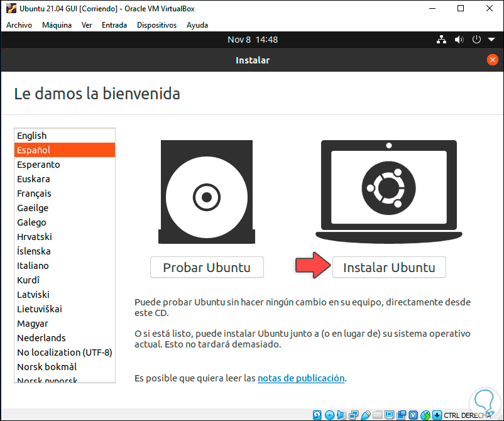Open the notas de publicación link
The image size is (504, 421).
[301, 378]
